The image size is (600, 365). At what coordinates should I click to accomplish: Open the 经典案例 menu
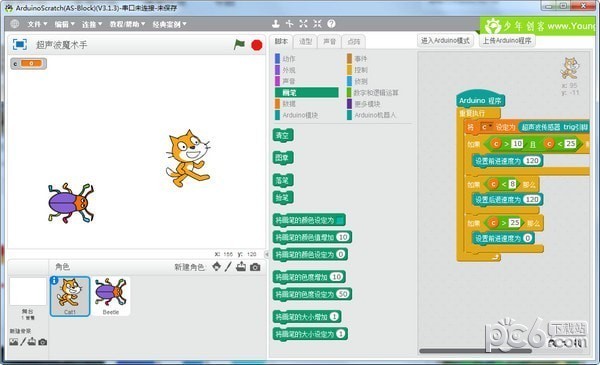click(x=170, y=24)
